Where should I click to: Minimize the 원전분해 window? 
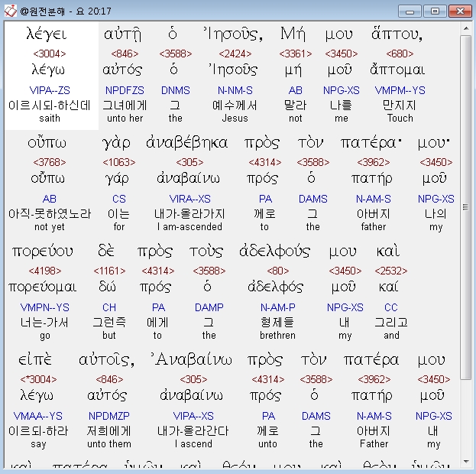click(410, 11)
